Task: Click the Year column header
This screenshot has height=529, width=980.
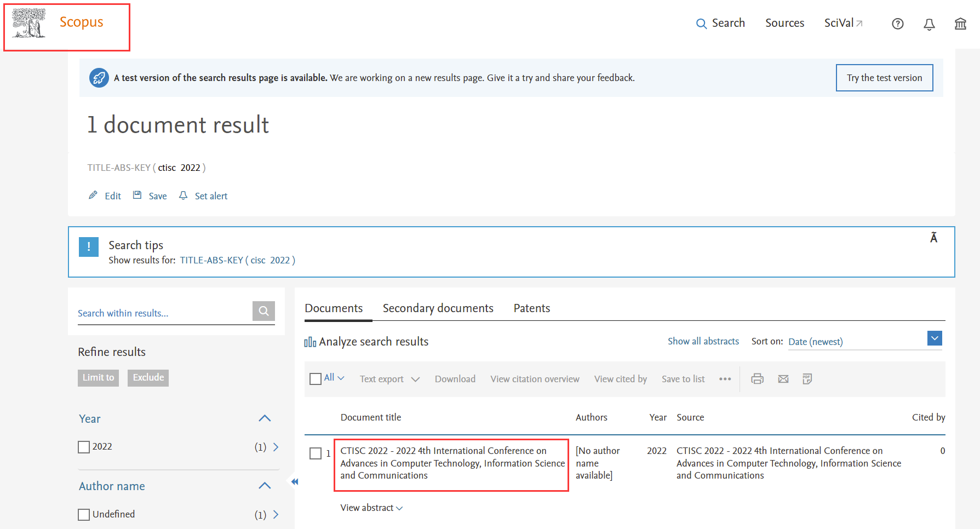Action: click(658, 417)
